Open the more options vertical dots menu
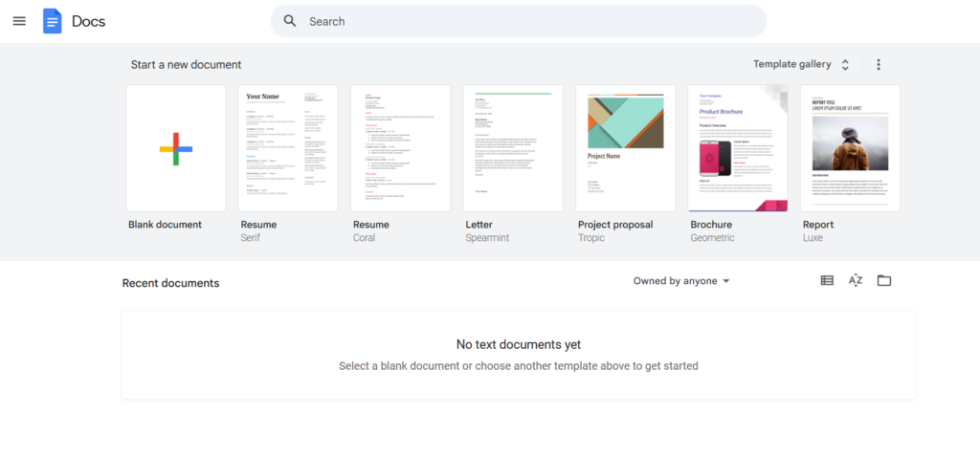Image resolution: width=980 pixels, height=458 pixels. point(879,65)
